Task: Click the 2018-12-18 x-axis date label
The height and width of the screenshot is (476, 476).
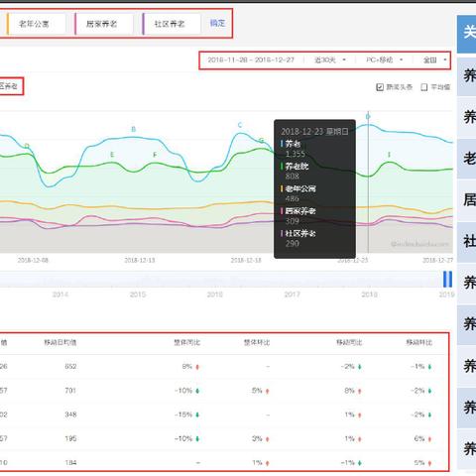Action: pos(246,260)
